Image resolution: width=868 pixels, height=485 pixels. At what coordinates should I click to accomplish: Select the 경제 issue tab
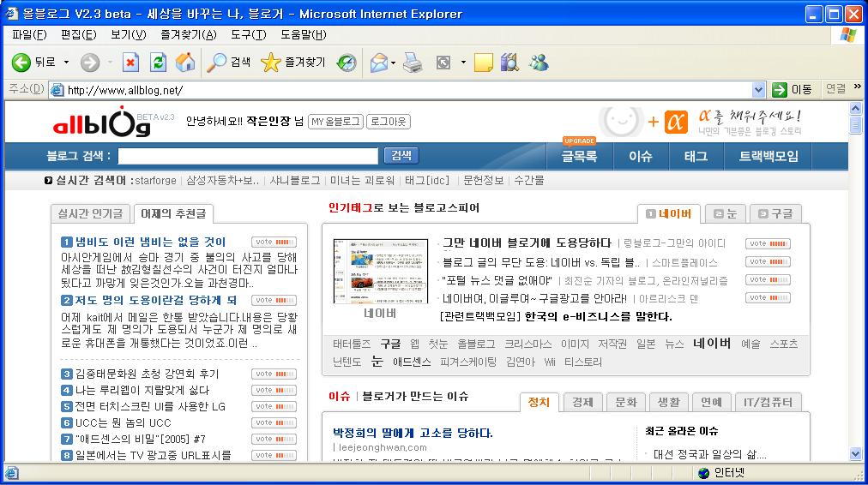(582, 403)
